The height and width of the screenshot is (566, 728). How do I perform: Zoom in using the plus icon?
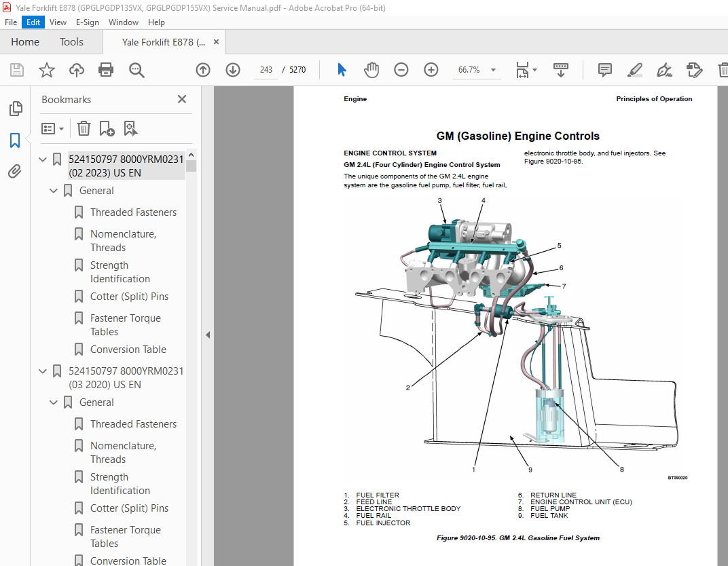coord(431,70)
